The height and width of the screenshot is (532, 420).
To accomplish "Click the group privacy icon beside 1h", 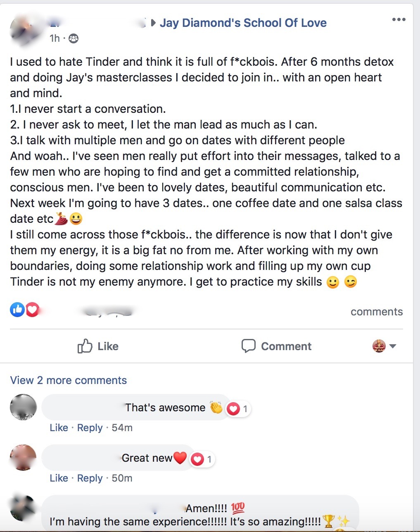I will point(74,38).
